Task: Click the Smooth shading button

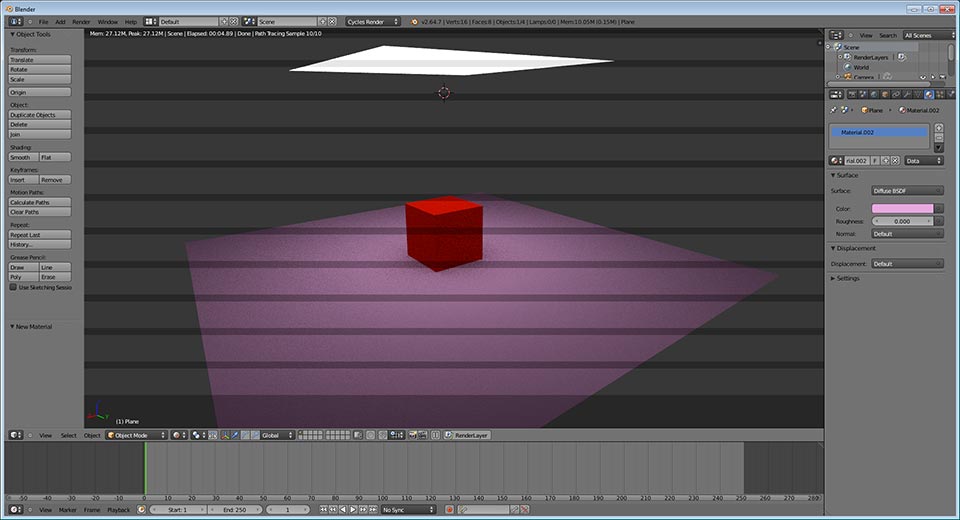Action: point(23,157)
